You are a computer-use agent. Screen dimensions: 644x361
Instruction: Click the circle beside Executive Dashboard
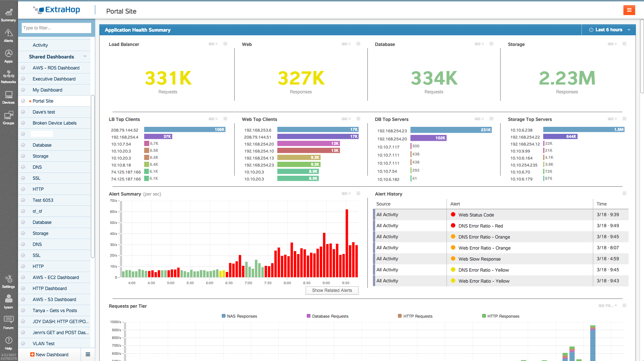23,79
